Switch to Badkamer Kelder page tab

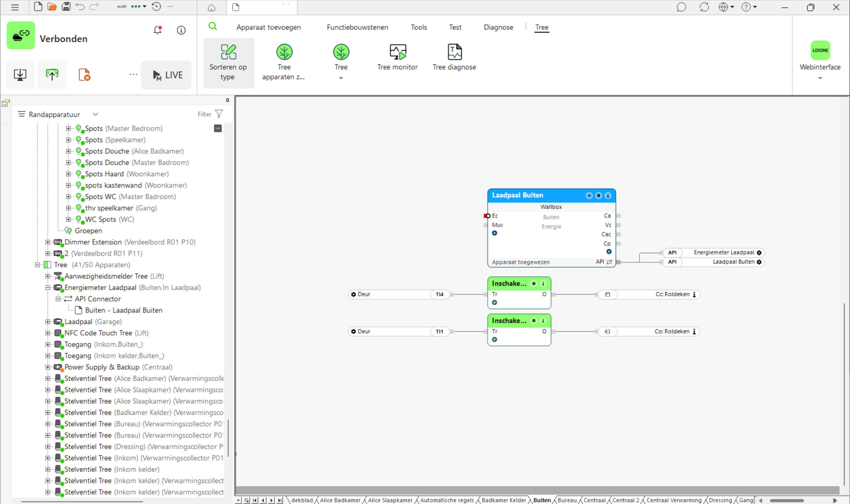[x=504, y=500]
